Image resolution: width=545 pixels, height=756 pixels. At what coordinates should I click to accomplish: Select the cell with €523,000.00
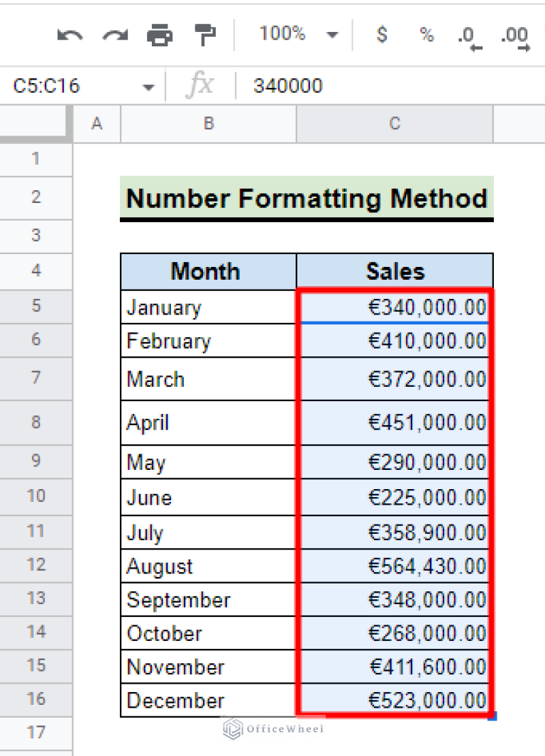[x=394, y=701]
